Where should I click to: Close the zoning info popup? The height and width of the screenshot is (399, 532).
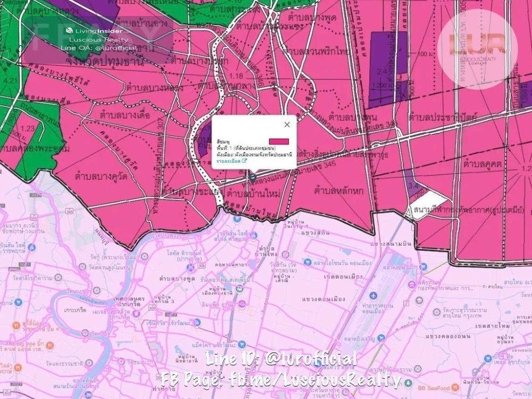pyautogui.click(x=287, y=124)
